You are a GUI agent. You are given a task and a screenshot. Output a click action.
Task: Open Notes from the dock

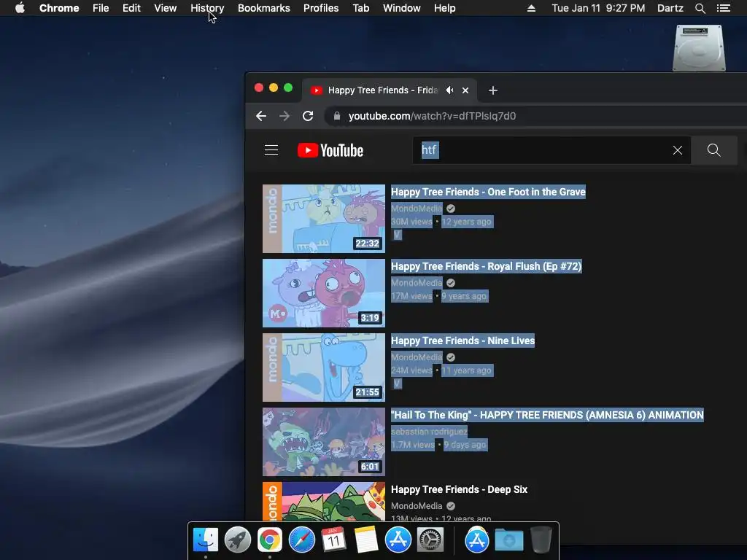click(366, 540)
